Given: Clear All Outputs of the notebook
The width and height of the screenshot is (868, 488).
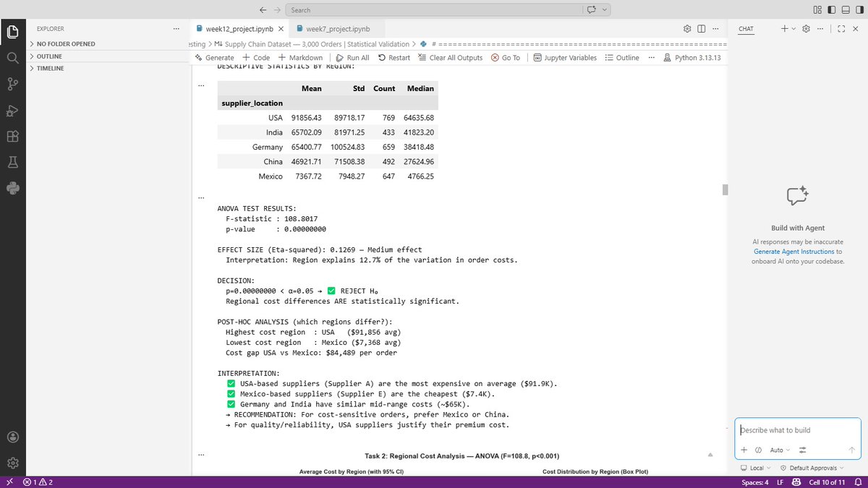Looking at the screenshot, I should pyautogui.click(x=450, y=58).
